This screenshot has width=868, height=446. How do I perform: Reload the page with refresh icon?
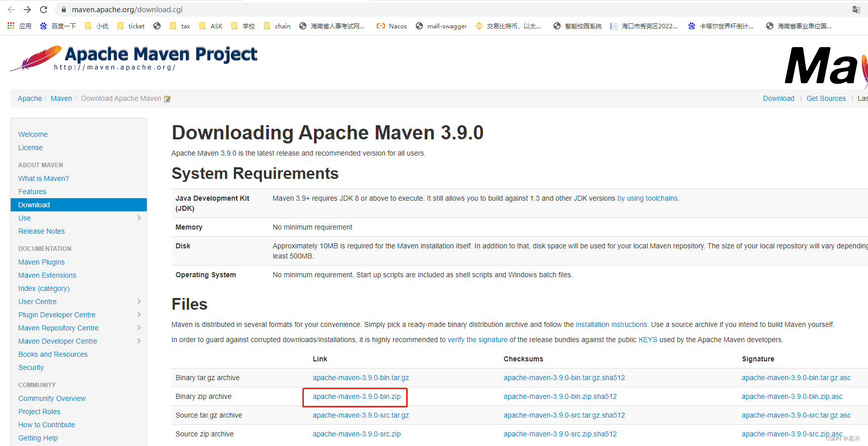[x=44, y=10]
